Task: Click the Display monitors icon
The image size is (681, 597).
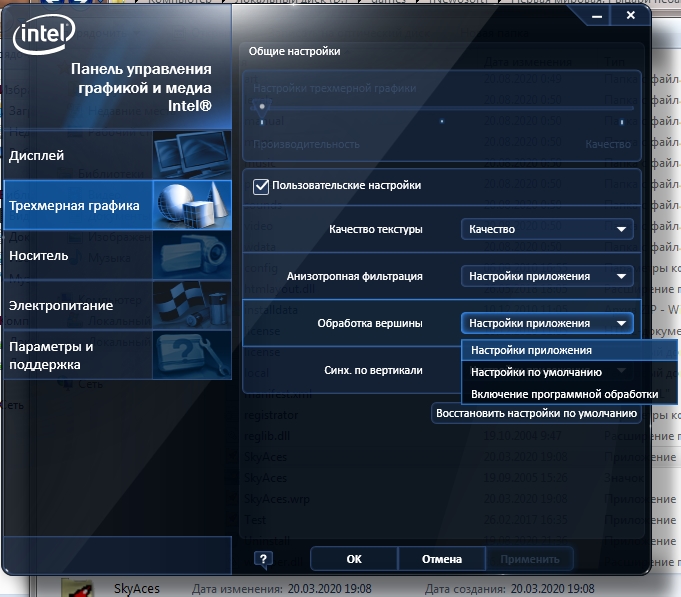Action: 192,155
